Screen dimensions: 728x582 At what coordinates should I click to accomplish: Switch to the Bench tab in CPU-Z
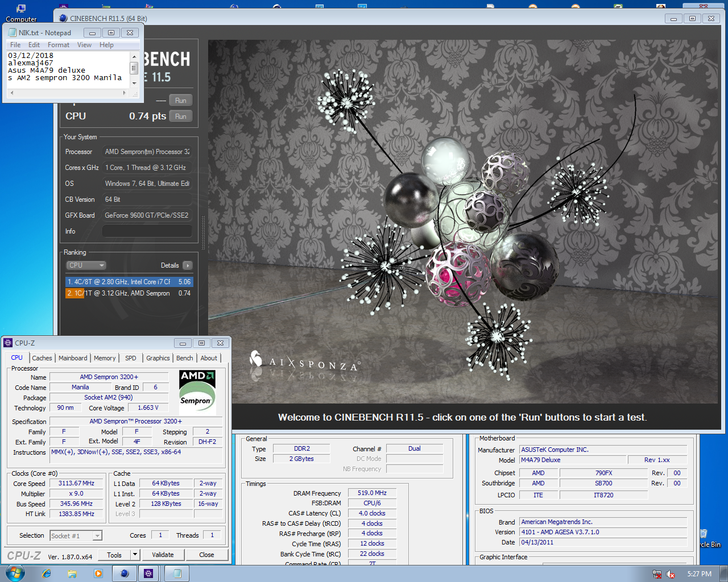tap(185, 358)
